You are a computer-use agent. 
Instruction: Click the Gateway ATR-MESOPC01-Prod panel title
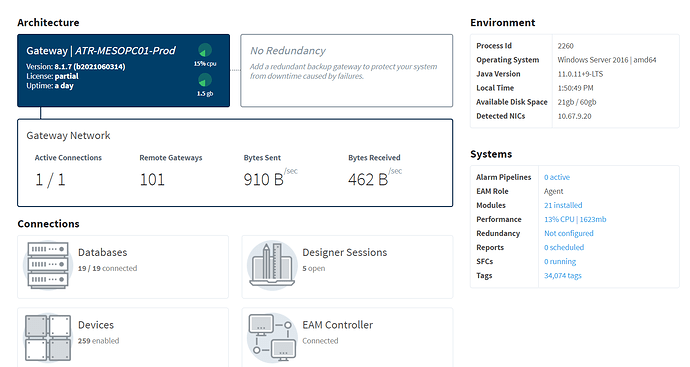tap(101, 51)
